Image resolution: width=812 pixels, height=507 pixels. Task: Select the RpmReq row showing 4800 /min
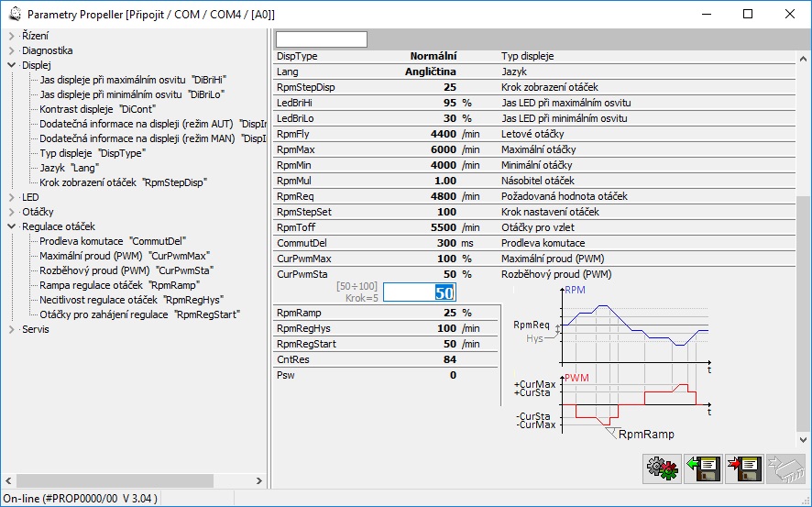tap(534, 196)
